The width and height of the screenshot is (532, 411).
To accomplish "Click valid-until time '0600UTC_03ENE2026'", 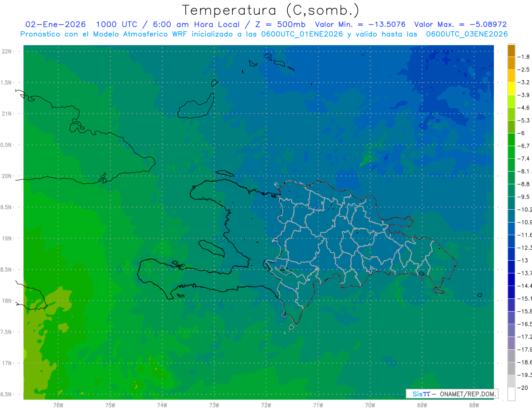I will 467,34.
